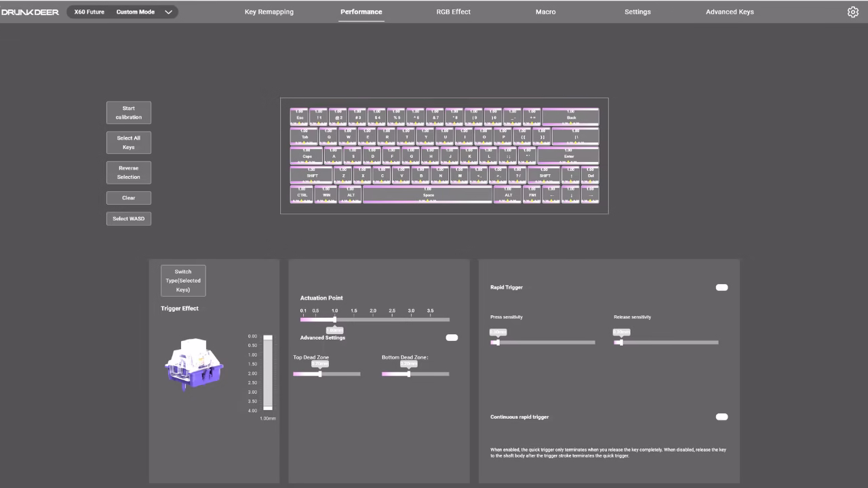Viewport: 868px width, 488px height.
Task: Open the Key Remapping tab
Action: [269, 12]
